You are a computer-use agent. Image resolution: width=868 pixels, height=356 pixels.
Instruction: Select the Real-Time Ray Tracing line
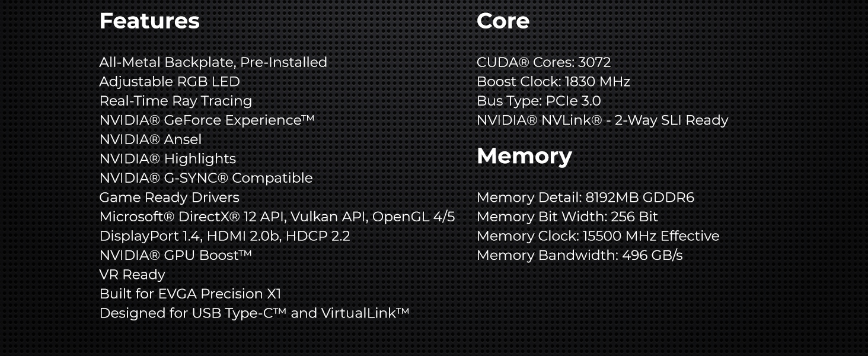(175, 101)
